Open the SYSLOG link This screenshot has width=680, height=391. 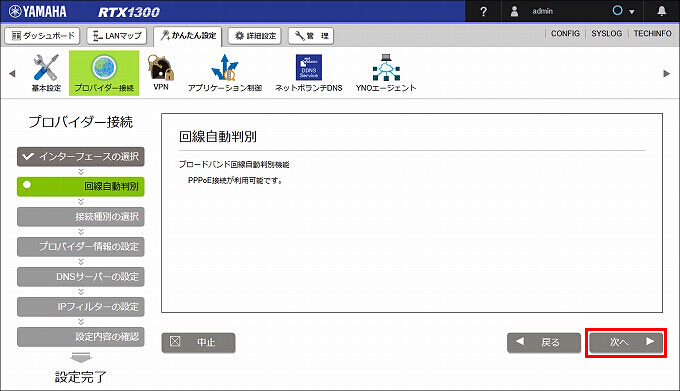coord(606,33)
